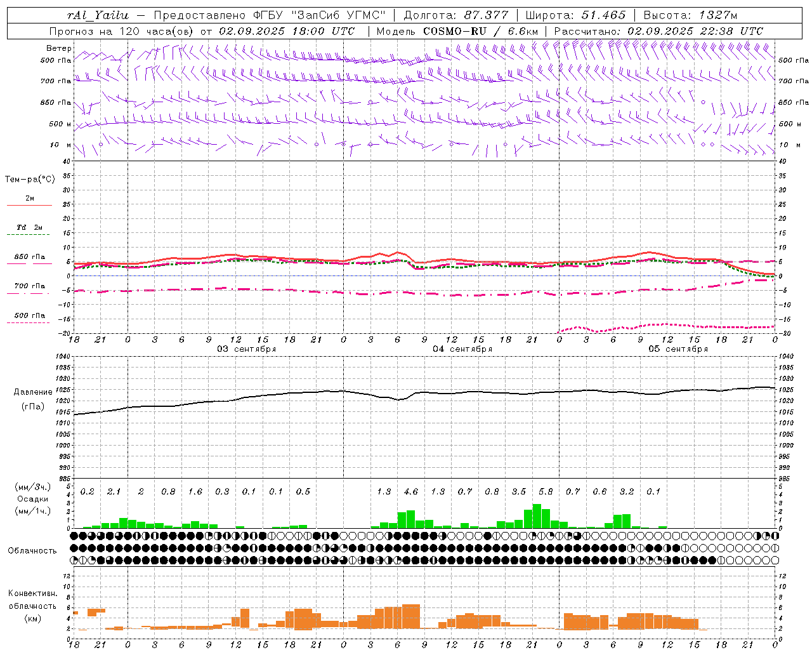Click the '(км)' unit under convective label
The image size is (812, 650).
[32, 618]
